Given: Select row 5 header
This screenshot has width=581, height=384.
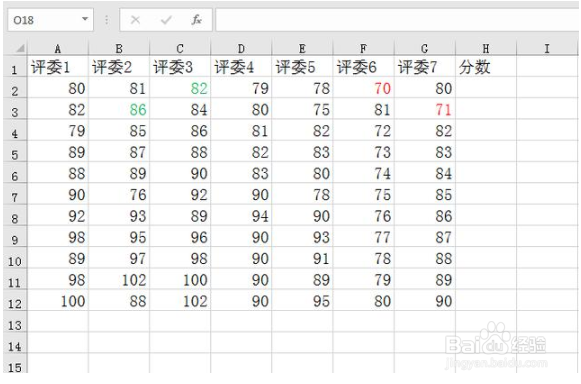Looking at the screenshot, I should pos(15,152).
